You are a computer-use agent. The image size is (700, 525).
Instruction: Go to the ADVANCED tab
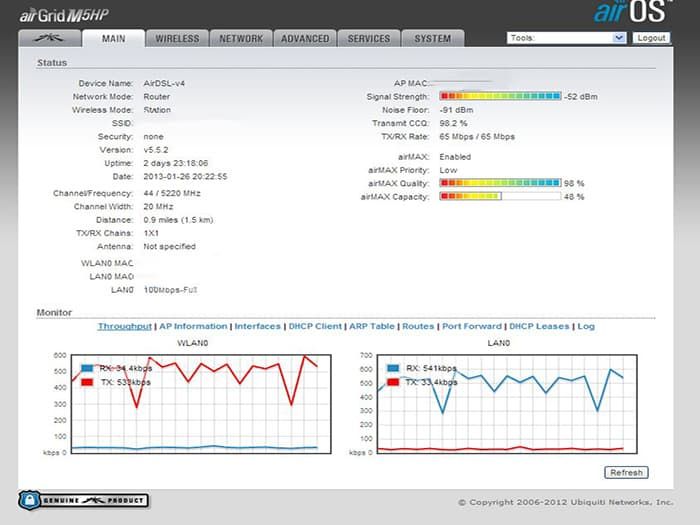(x=304, y=39)
